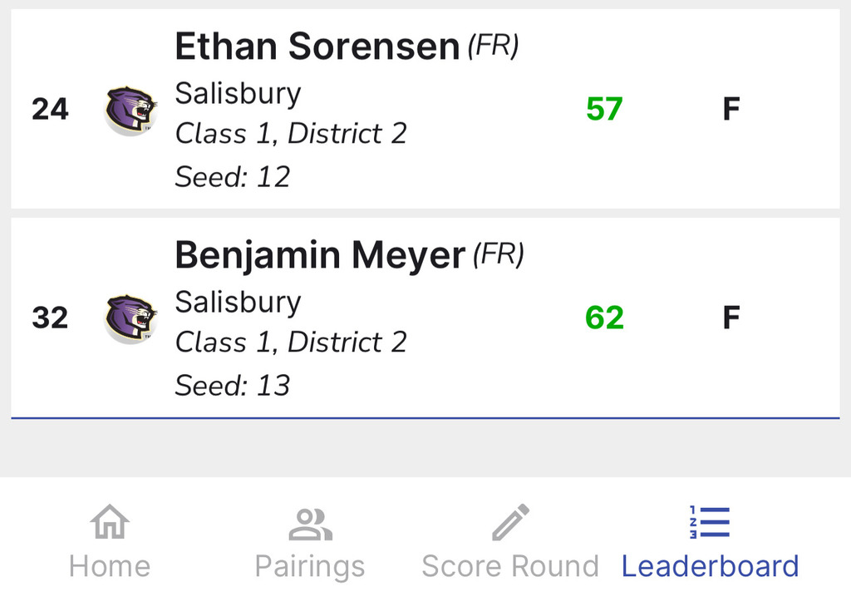Tap Benjamin Meyer's score of 62
Screen dimensions: 851x616
tap(604, 318)
